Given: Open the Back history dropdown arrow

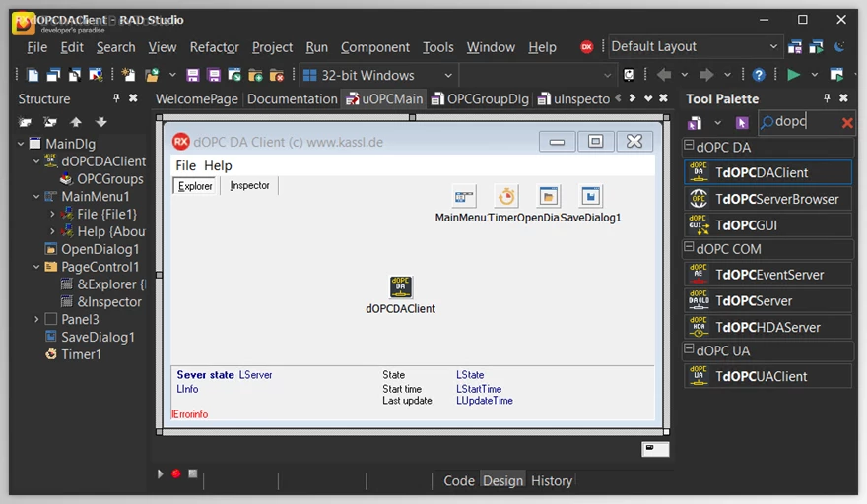Looking at the screenshot, I should [684, 75].
